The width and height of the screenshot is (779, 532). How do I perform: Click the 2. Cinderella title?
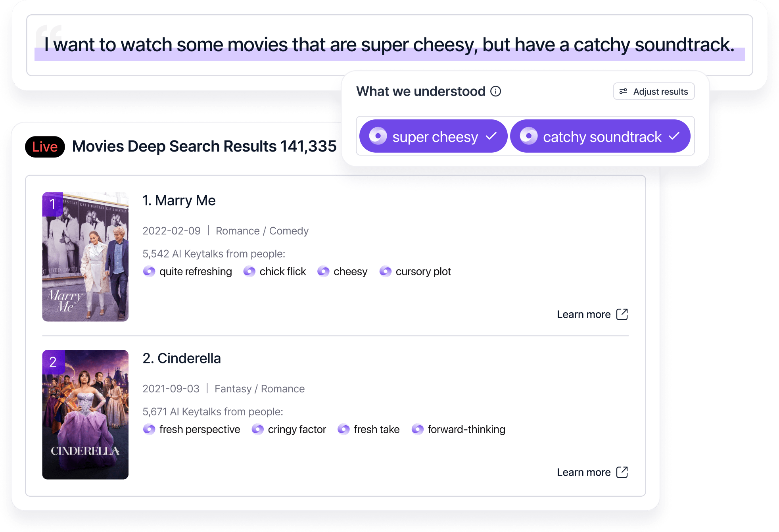click(x=182, y=358)
